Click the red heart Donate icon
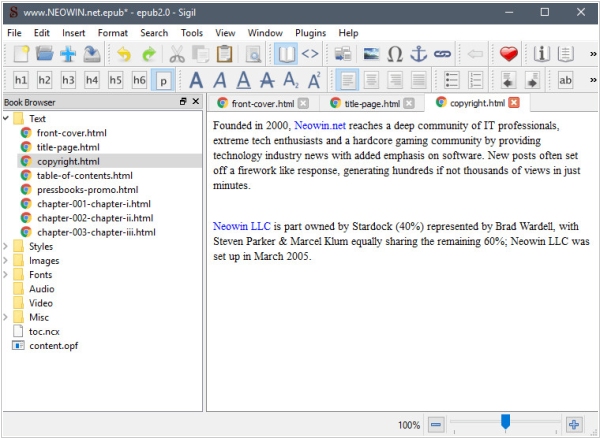The image size is (600, 438). point(508,54)
